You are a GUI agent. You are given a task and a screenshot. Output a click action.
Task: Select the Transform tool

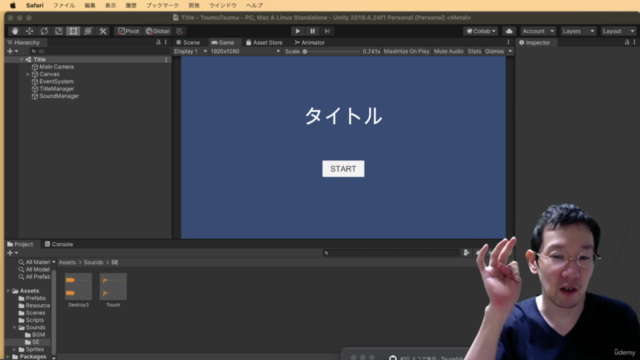click(x=88, y=31)
